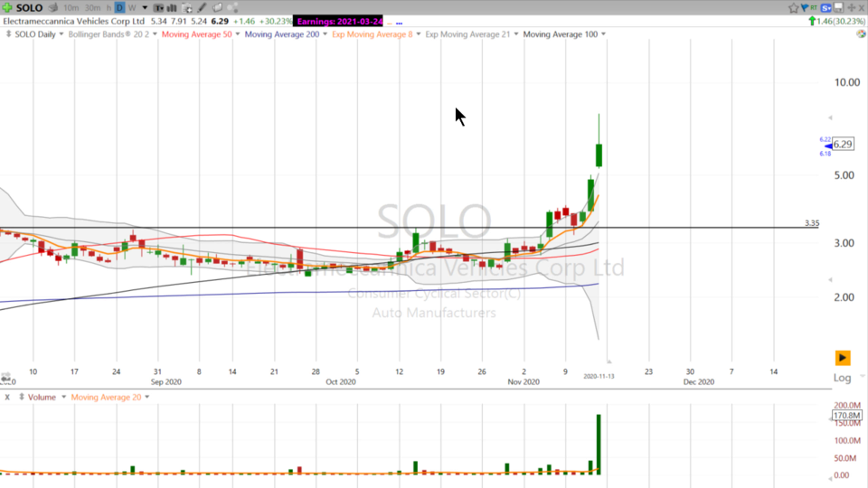Click the move-window cross arrows icon
The height and width of the screenshot is (488, 868).
[852, 8]
